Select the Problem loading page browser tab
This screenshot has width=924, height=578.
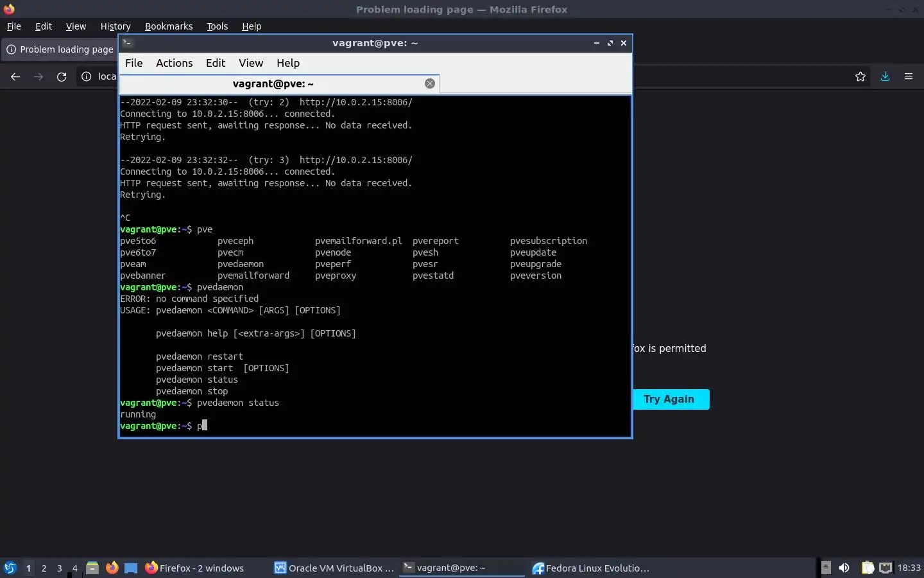pyautogui.click(x=59, y=49)
